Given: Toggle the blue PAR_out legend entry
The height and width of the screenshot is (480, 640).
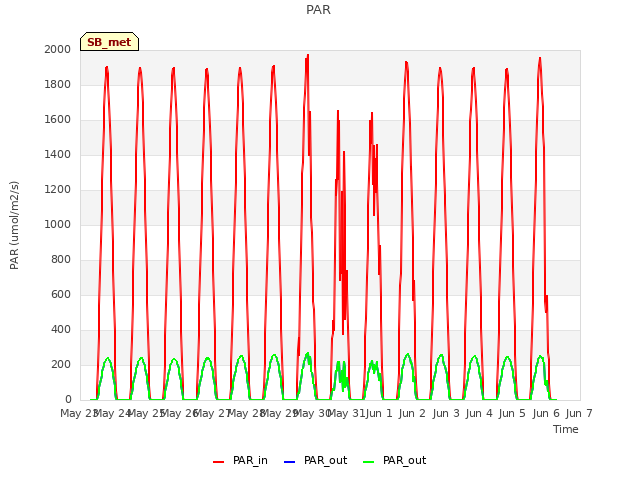Looking at the screenshot, I should (x=315, y=461).
